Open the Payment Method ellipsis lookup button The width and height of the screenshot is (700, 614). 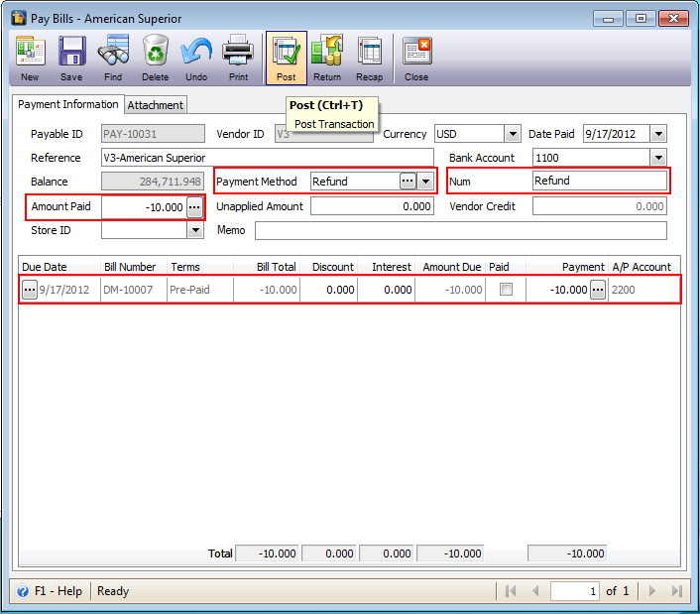[408, 182]
